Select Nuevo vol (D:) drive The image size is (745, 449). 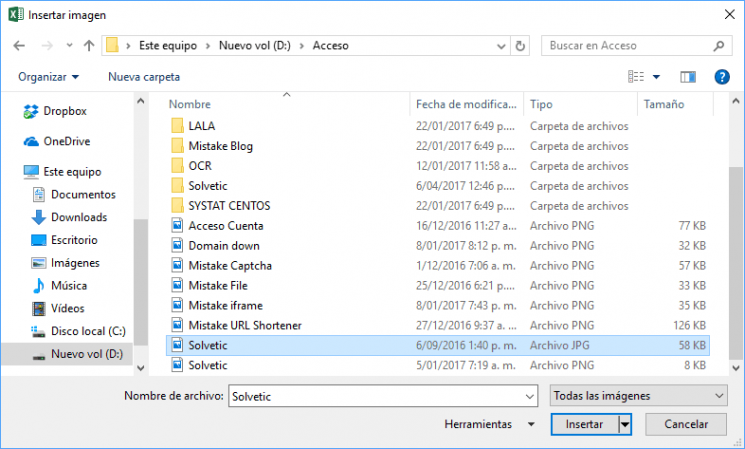(x=67, y=354)
